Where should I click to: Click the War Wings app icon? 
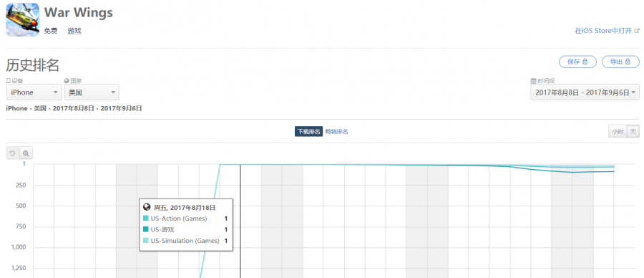click(23, 19)
